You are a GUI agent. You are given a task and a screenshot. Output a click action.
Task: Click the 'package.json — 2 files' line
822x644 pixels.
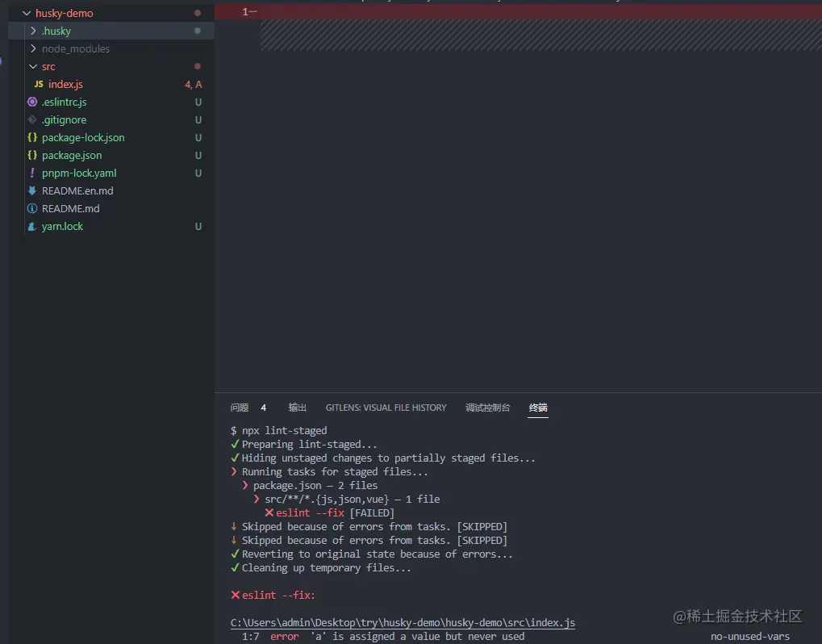(x=310, y=486)
